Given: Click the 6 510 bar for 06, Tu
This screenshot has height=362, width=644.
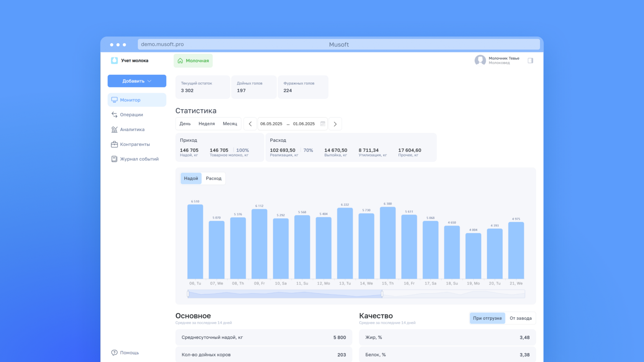Looking at the screenshot, I should [x=195, y=242].
